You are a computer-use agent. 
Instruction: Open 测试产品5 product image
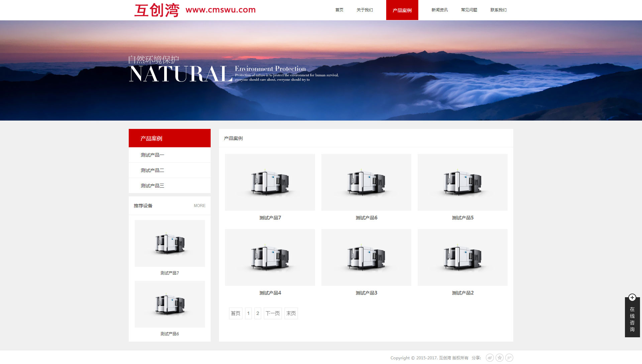pyautogui.click(x=462, y=182)
